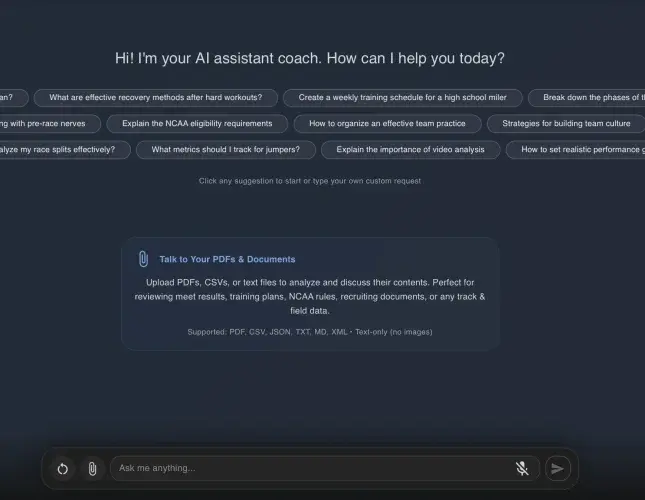The width and height of the screenshot is (645, 500).
Task: Choose 'Create a weekly training schedule' suggestion
Action: pos(402,98)
